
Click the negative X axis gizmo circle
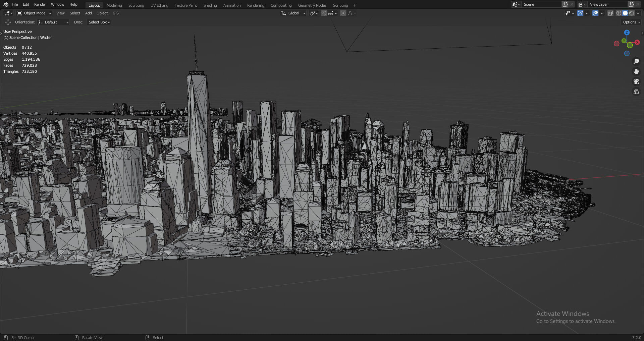point(616,44)
